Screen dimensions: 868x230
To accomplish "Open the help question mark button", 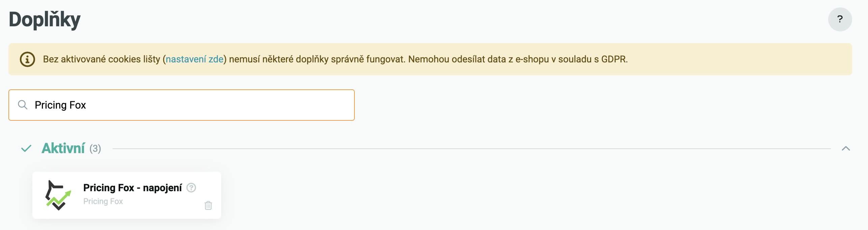I will 840,19.
